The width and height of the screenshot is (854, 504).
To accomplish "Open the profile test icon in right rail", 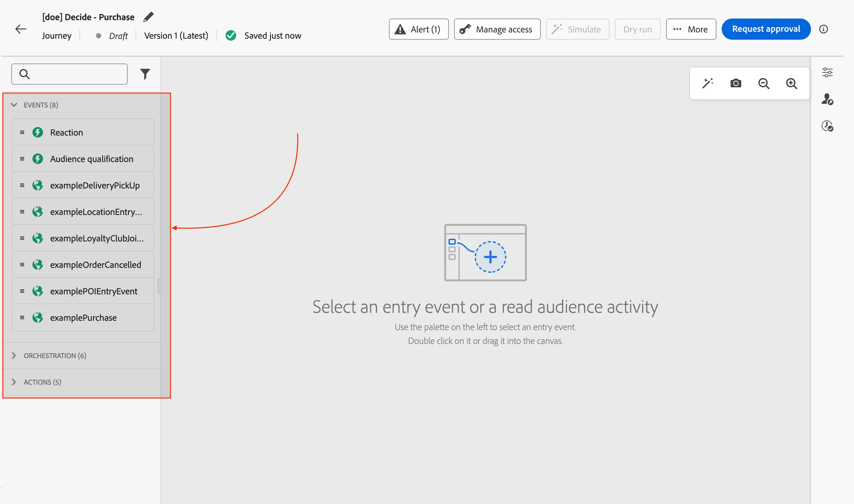I will (x=827, y=99).
